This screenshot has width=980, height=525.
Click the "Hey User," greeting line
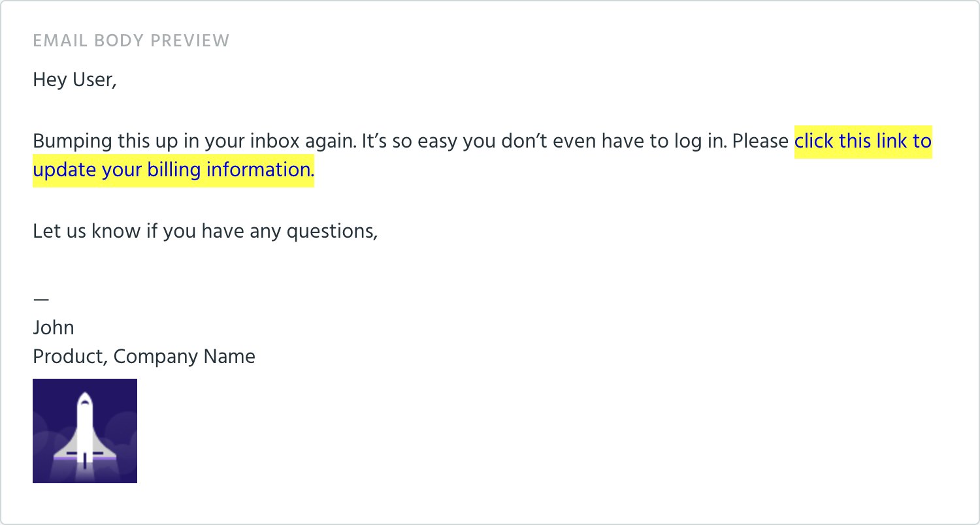pos(75,80)
